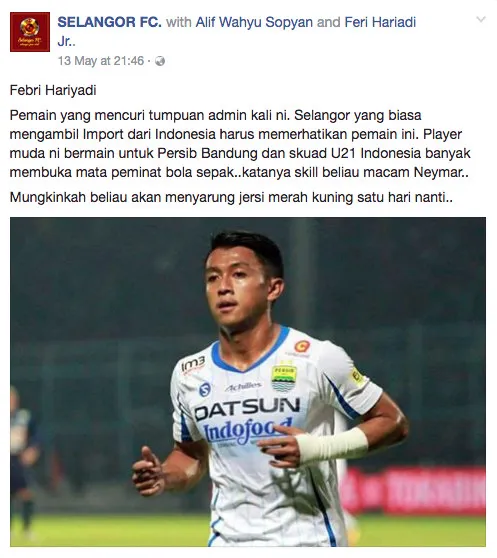Click the SELANGOR FC page name
This screenshot has height=558, width=497.
(x=110, y=22)
